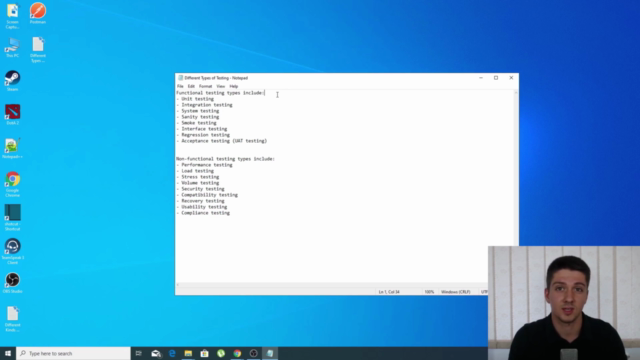Select the Different Types text file icon

pos(38,50)
